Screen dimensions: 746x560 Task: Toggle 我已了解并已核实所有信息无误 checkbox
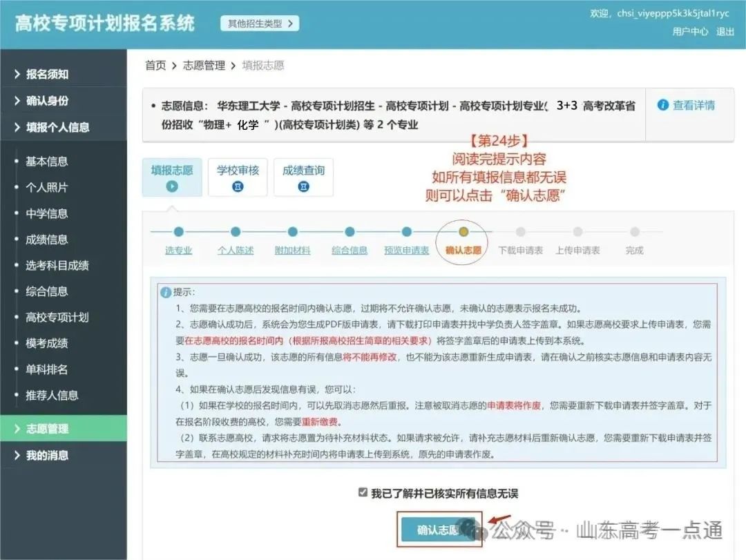click(x=363, y=492)
